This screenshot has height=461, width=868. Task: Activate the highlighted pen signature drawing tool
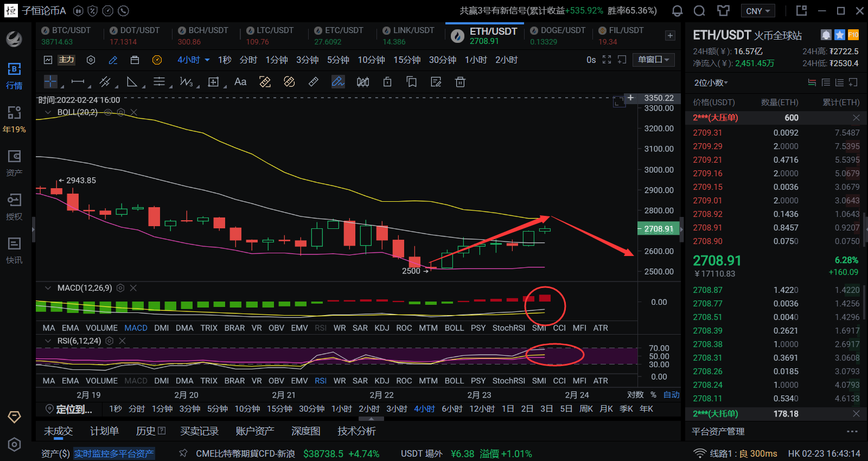tap(338, 82)
